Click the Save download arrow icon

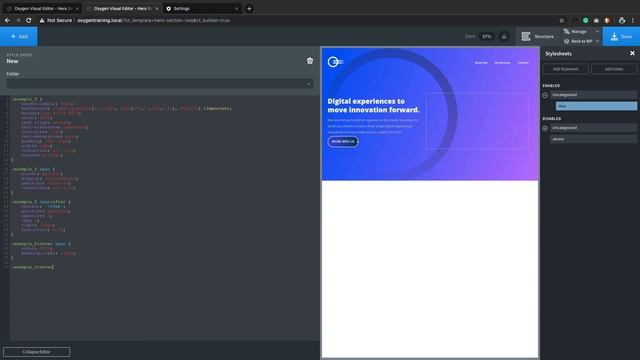click(614, 36)
